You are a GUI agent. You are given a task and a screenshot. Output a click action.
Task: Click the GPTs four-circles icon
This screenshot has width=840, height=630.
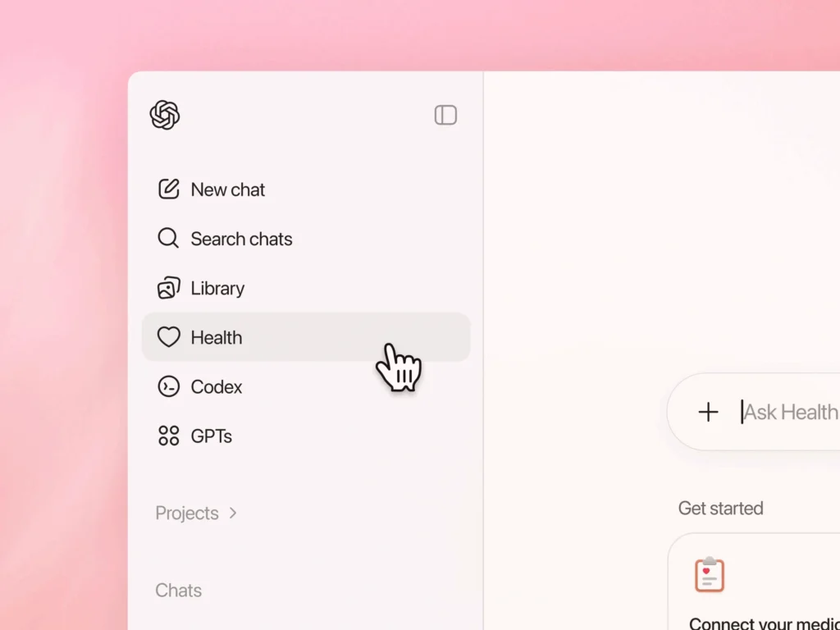click(168, 436)
